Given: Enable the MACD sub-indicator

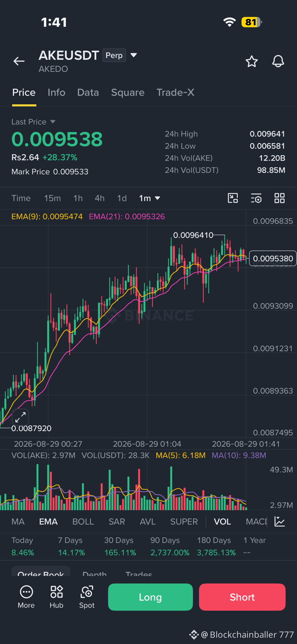Looking at the screenshot, I should (x=256, y=522).
